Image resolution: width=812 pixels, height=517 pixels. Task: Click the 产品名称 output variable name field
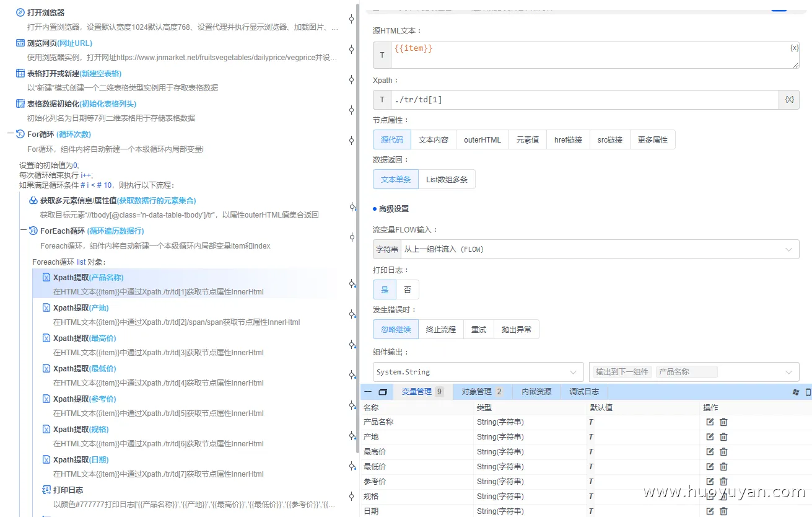686,372
